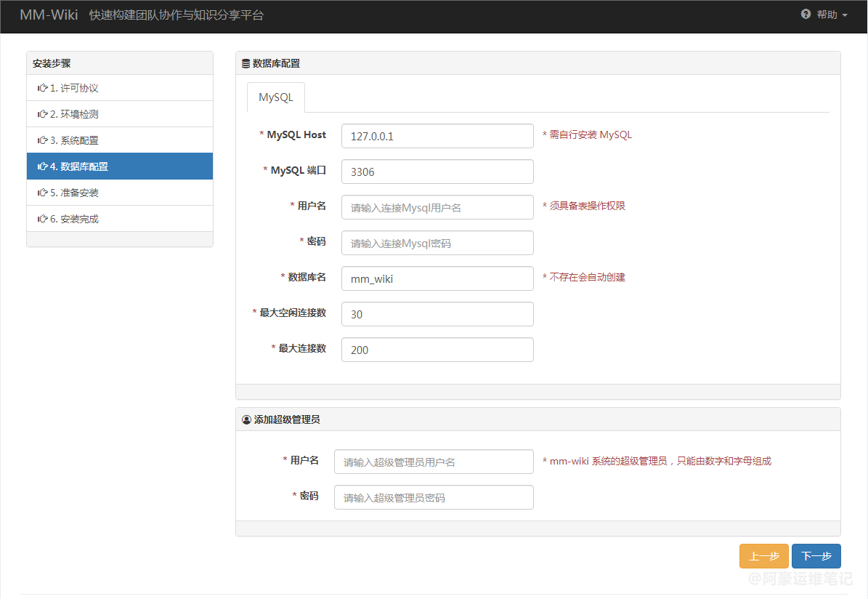Click the 上一步 button

click(764, 556)
